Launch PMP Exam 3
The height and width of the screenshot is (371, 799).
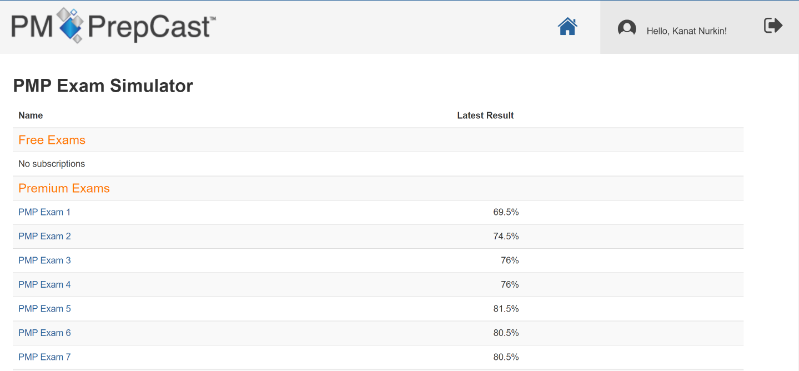[44, 260]
